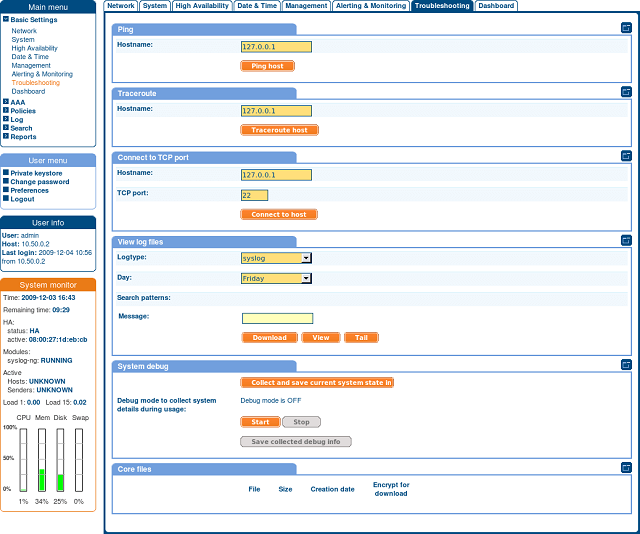
Task: Expand the Log menu section
Action: [x=6, y=119]
